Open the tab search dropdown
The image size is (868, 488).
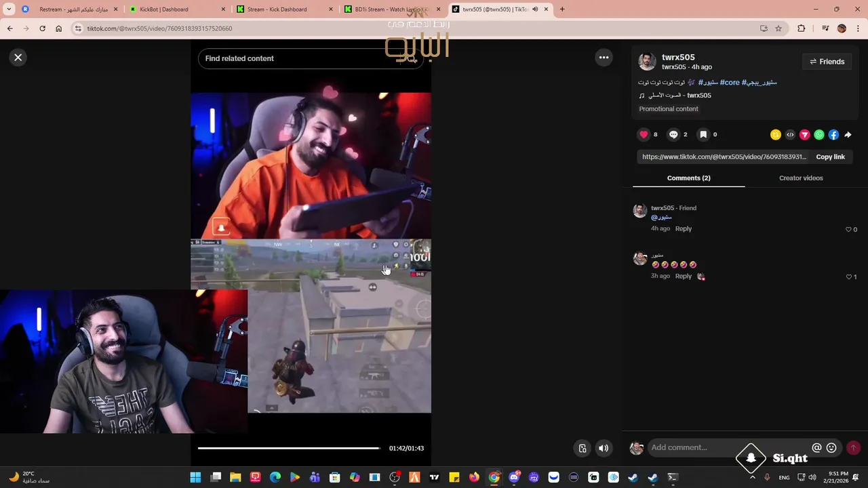pyautogui.click(x=9, y=9)
